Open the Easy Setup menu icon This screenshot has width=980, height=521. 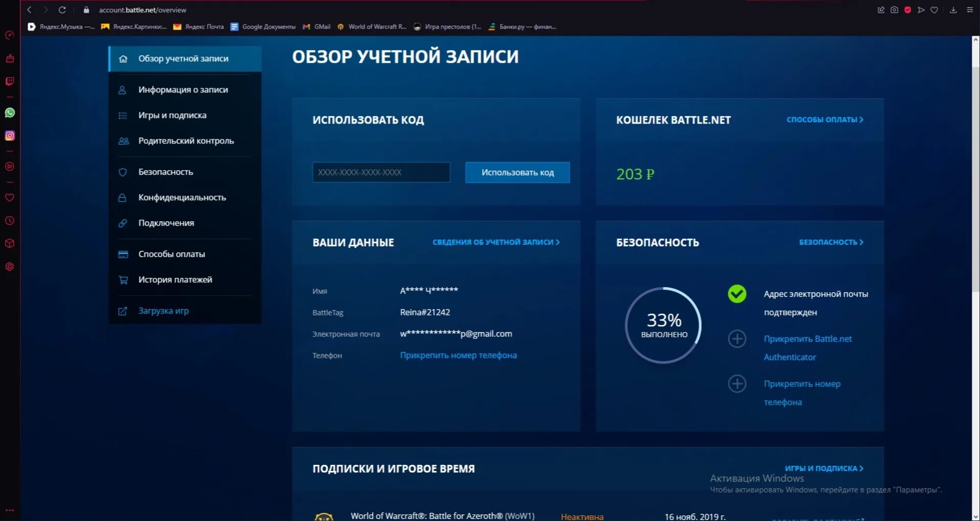tap(970, 10)
